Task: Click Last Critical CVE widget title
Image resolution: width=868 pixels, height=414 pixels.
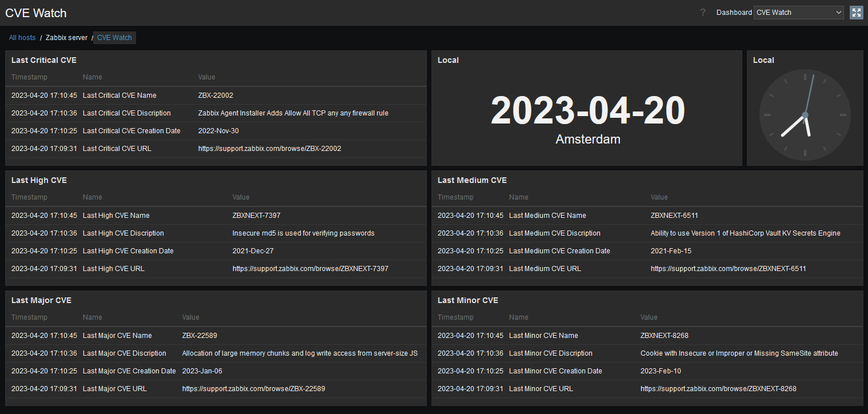Action: (x=44, y=60)
